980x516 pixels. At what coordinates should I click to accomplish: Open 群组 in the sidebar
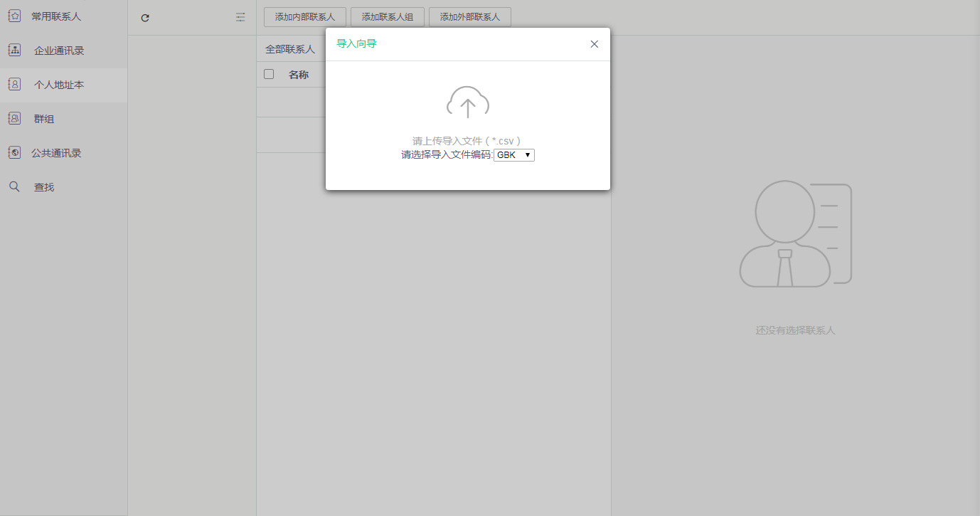(44, 119)
